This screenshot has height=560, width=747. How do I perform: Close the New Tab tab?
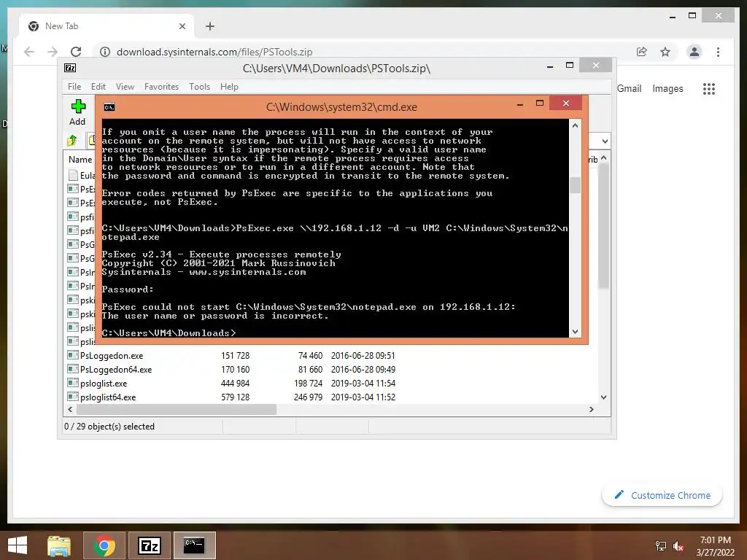point(182,26)
